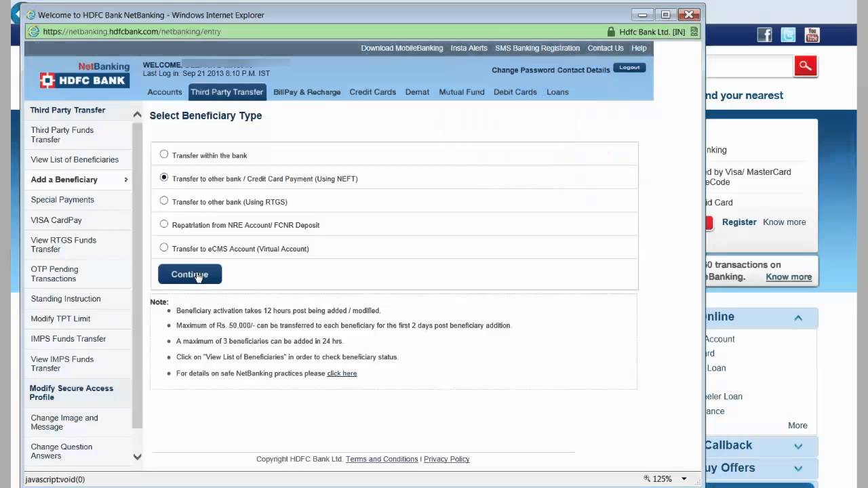Click the green padlock security icon
868x488 pixels.
611,32
